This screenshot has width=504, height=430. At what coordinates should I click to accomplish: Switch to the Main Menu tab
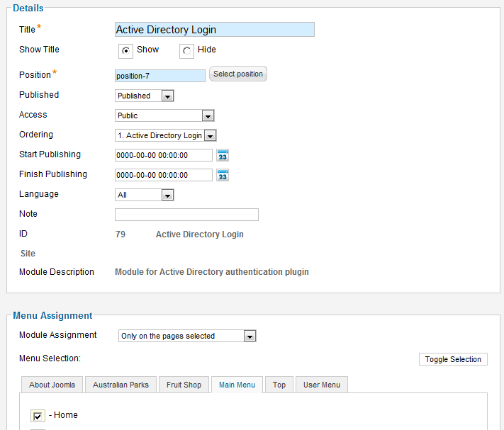tap(237, 385)
